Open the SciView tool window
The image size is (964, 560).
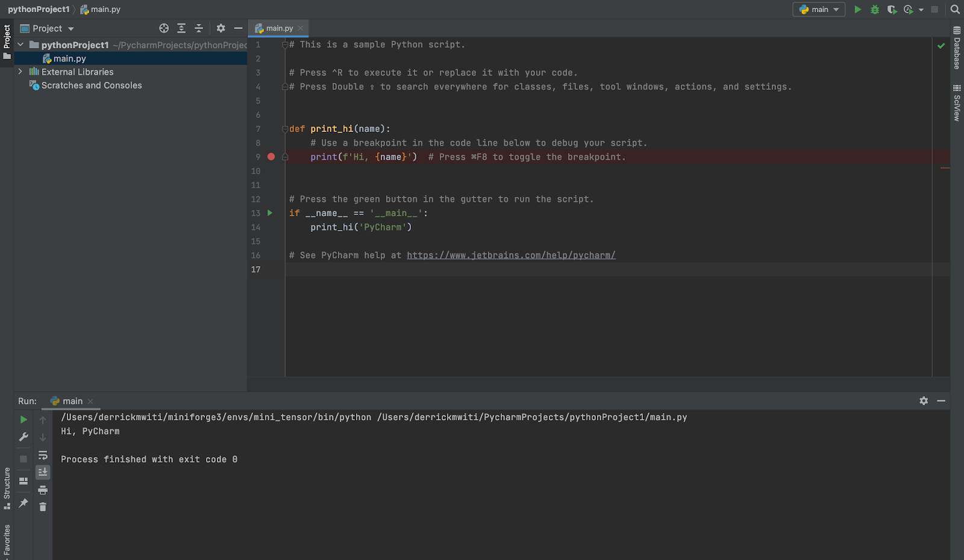pyautogui.click(x=957, y=103)
